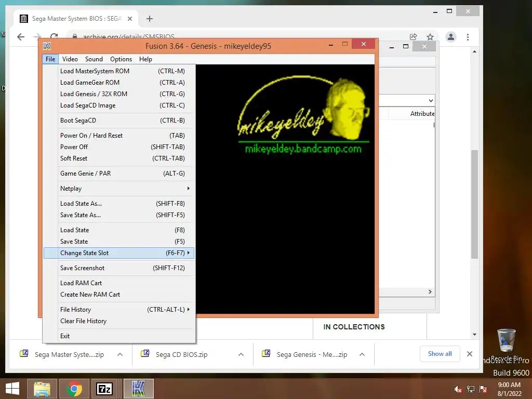Click horizontal scroll right arrow in background window
Screen dimensions: 532x399
(x=430, y=292)
